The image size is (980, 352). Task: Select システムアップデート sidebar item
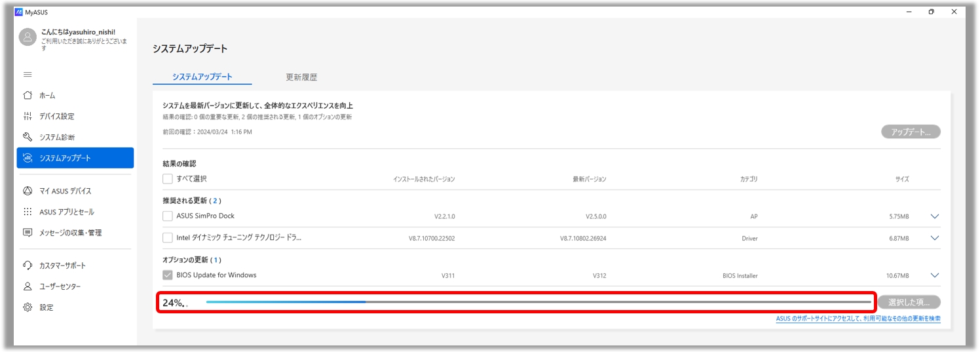[x=75, y=158]
